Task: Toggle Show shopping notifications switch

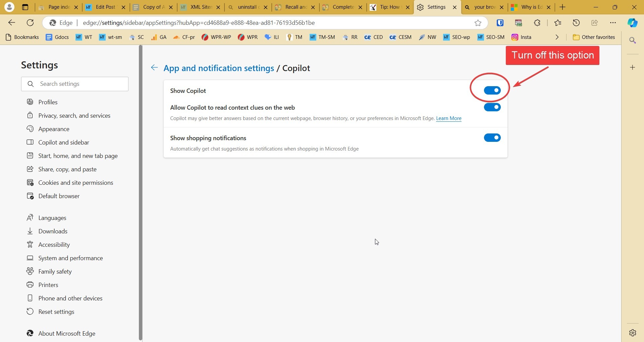Action: tap(492, 137)
